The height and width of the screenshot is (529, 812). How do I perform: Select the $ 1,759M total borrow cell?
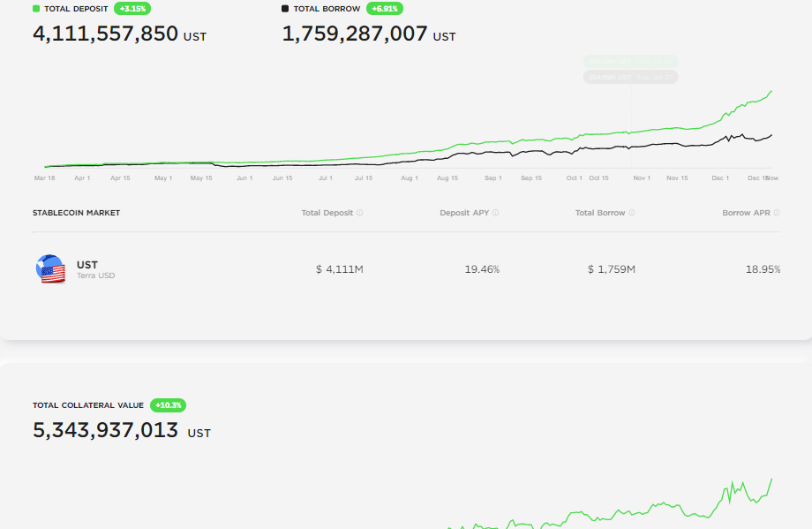[611, 269]
